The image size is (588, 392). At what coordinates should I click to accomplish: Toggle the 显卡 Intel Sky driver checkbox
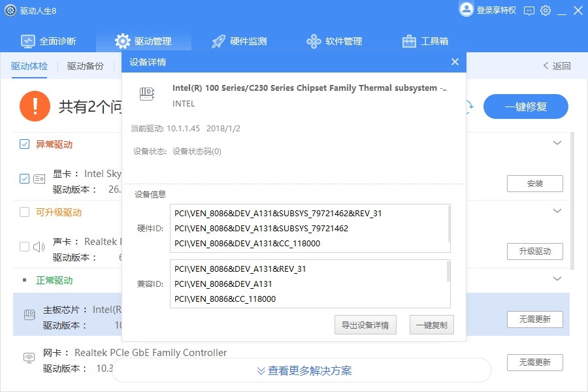tap(25, 179)
